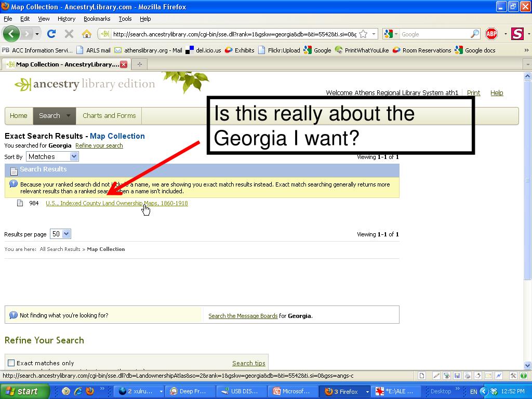
Task: Go to All Search Results breadcrumb
Action: click(60, 249)
